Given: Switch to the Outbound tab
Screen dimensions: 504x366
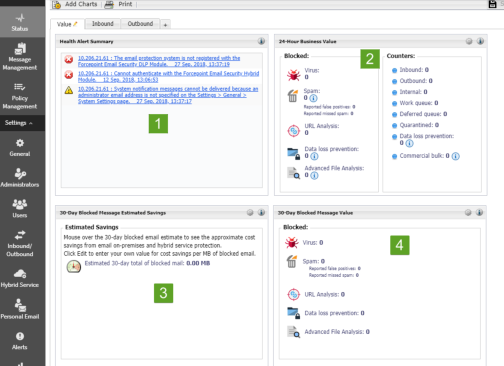Looking at the screenshot, I should (x=140, y=24).
